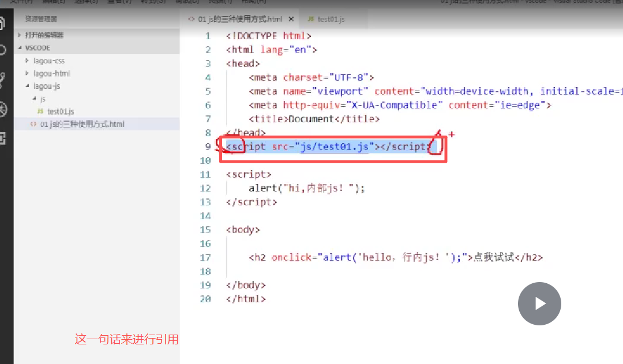Click the onclick attribute on line 17

pyautogui.click(x=291, y=257)
